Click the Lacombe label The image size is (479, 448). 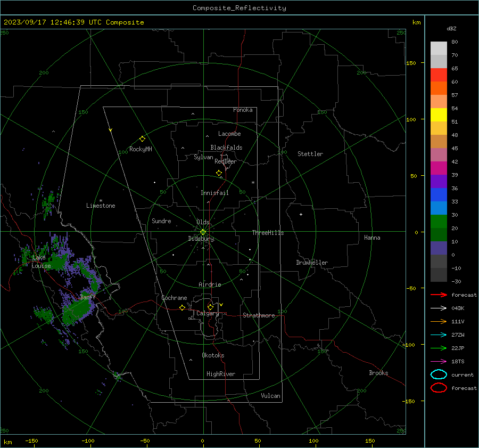point(229,134)
